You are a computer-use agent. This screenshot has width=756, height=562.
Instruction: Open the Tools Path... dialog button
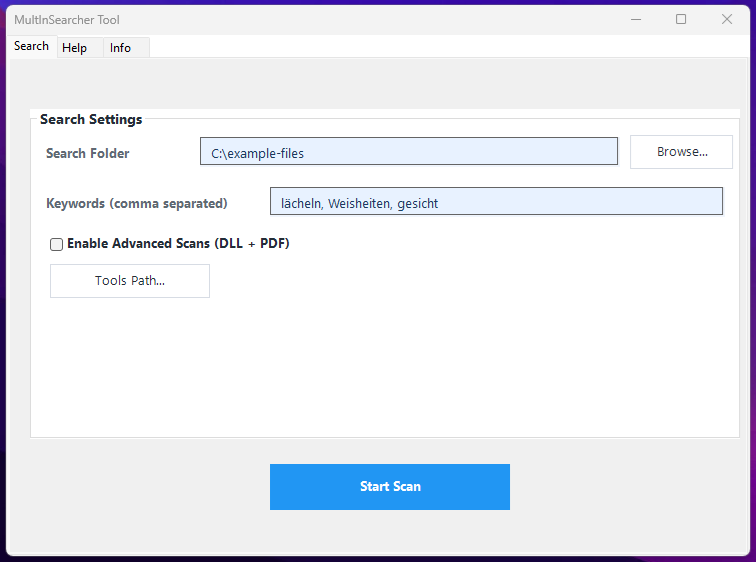tap(130, 281)
